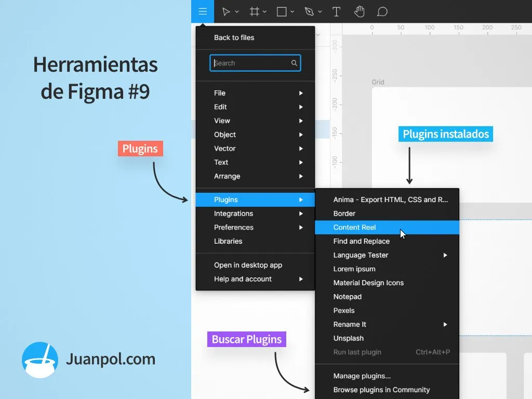Open the Edit submenu

[x=255, y=107]
